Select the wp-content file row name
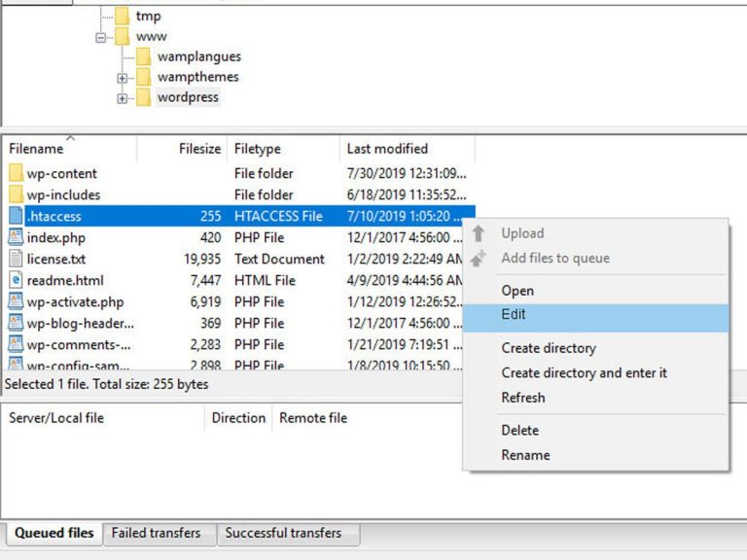Image resolution: width=747 pixels, height=560 pixels. coord(62,174)
